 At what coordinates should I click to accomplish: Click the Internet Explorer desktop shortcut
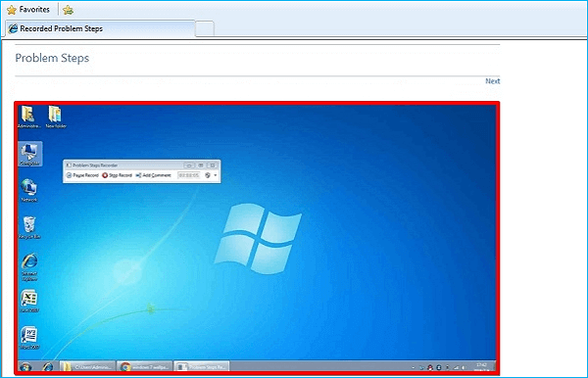[x=29, y=266]
